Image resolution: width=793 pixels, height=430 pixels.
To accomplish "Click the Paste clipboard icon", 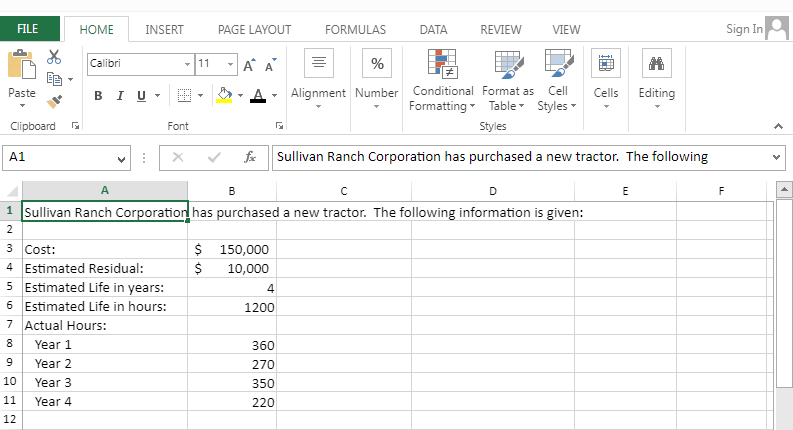I will [x=22, y=65].
